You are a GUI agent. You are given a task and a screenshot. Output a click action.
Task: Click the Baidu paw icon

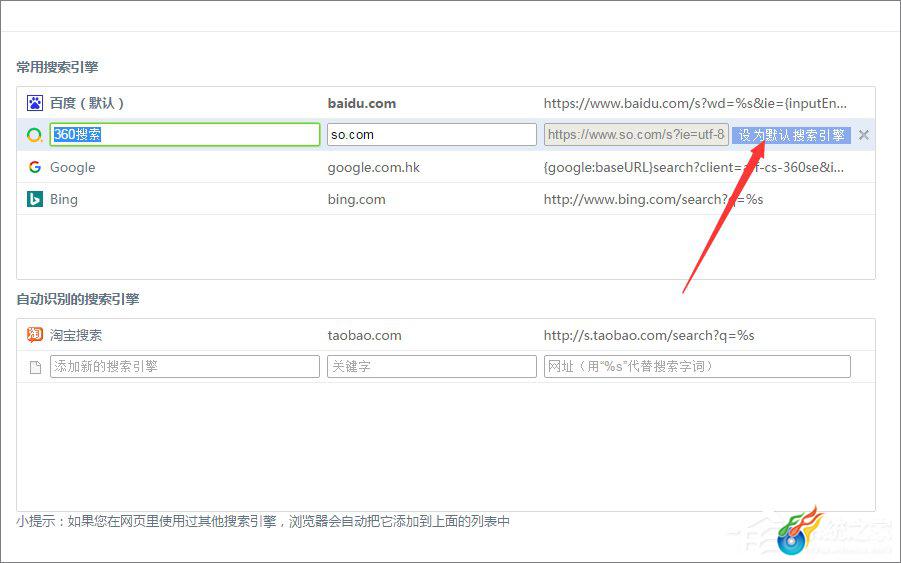(34, 103)
